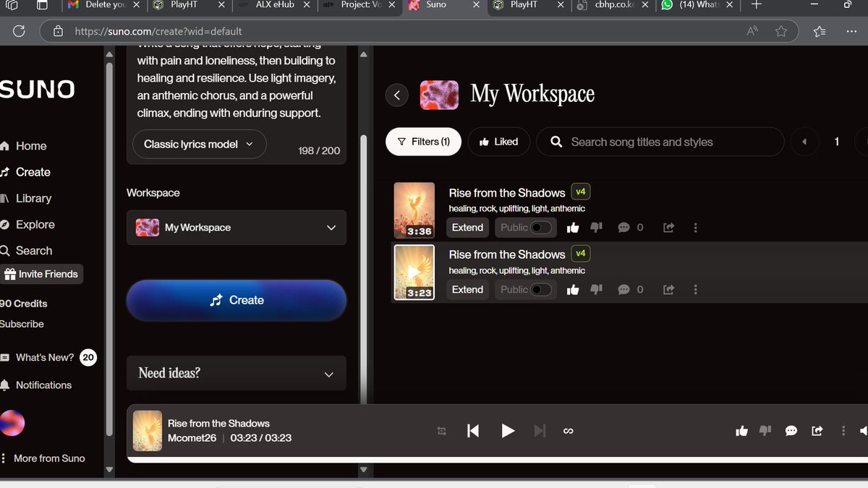
Task: Expand the Need ideas? section
Action: 237,373
